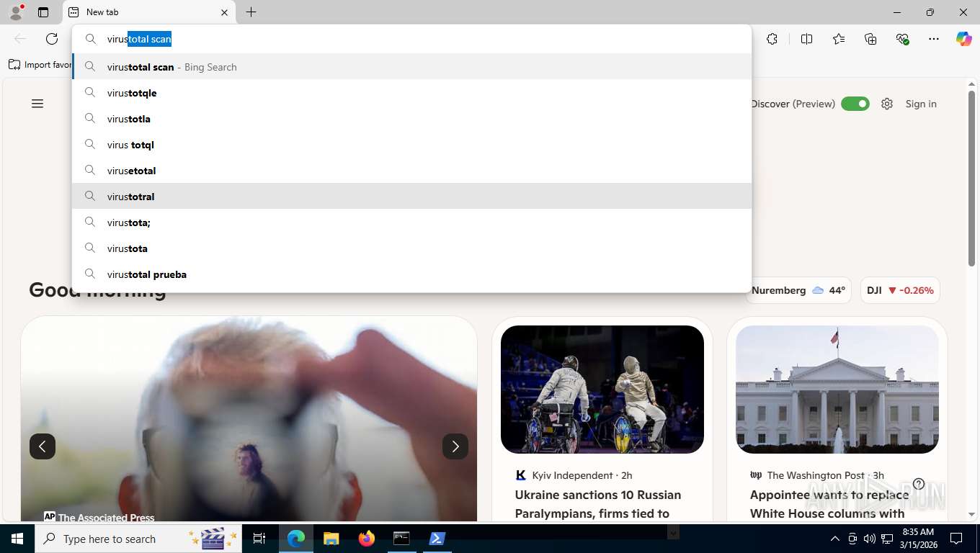
Task: Open the notification center icon
Action: (x=956, y=539)
